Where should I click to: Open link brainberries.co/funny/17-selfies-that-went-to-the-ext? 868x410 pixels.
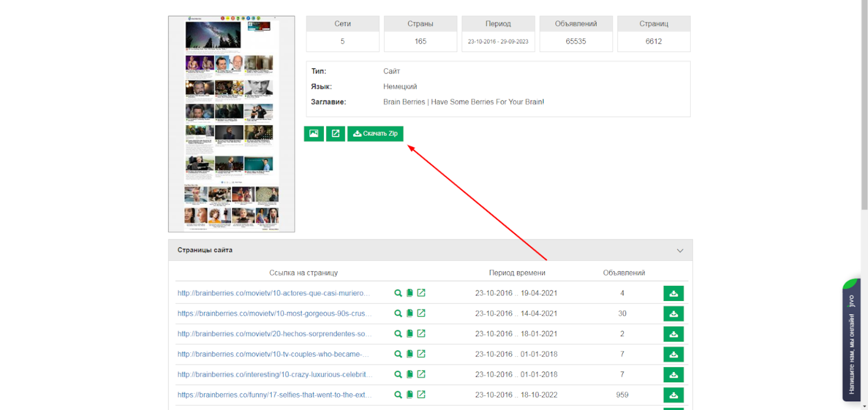tap(275, 395)
